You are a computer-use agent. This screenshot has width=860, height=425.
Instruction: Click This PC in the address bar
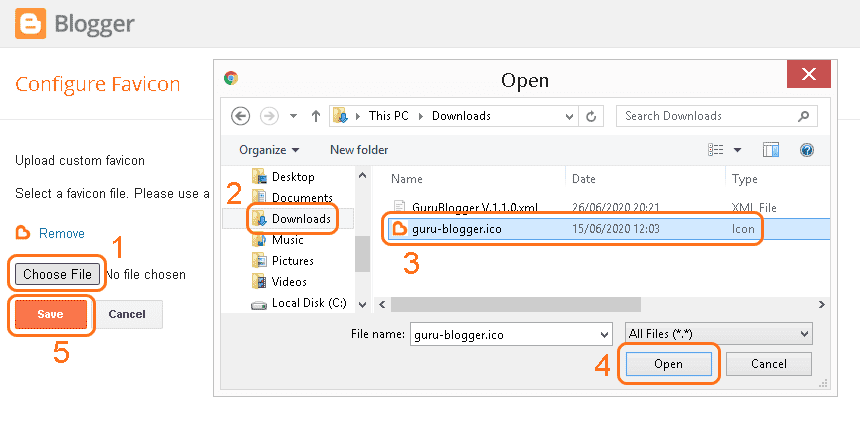click(x=388, y=116)
